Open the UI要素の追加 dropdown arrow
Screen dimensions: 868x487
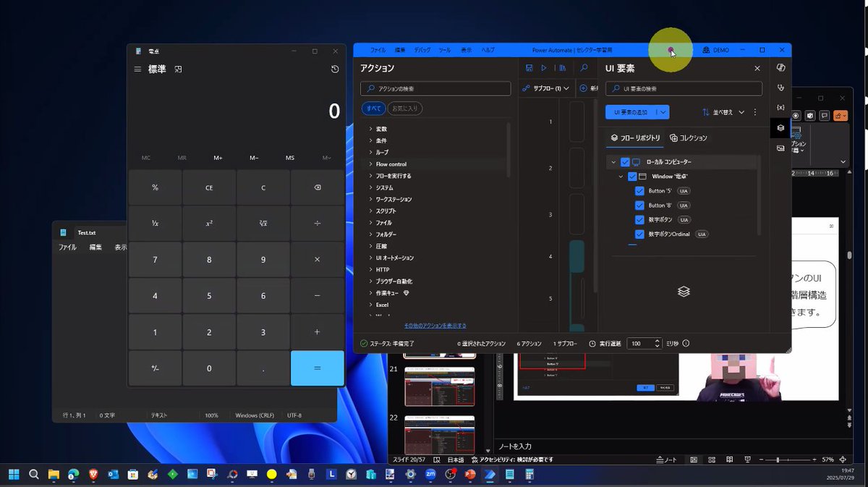(662, 112)
